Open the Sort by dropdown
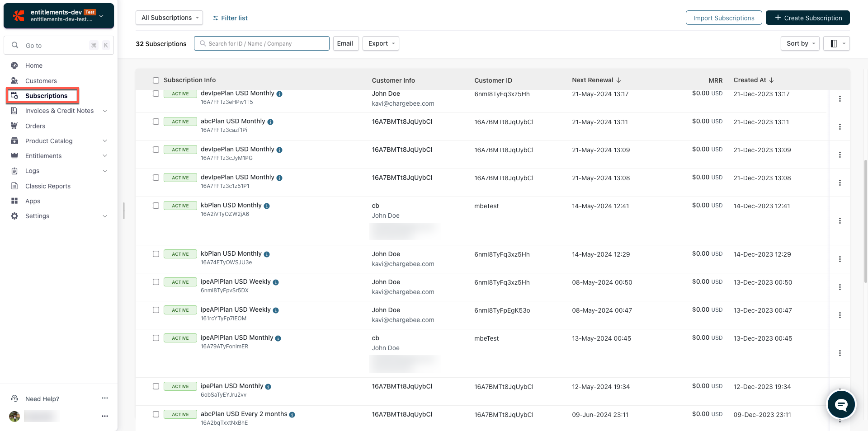 tap(799, 43)
